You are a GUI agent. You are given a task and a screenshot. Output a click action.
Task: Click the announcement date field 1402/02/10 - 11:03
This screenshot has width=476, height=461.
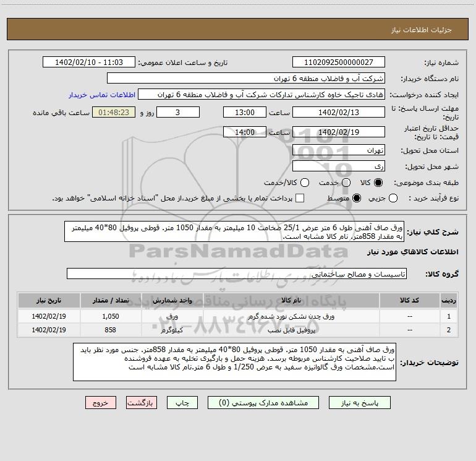pyautogui.click(x=89, y=62)
